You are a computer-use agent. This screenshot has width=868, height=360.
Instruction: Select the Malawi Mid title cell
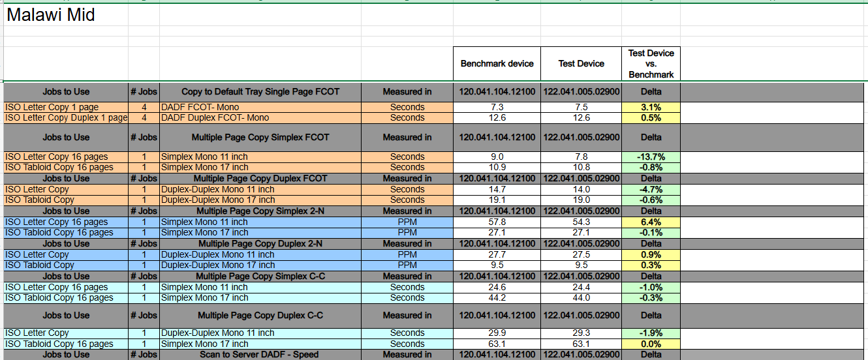(51, 15)
